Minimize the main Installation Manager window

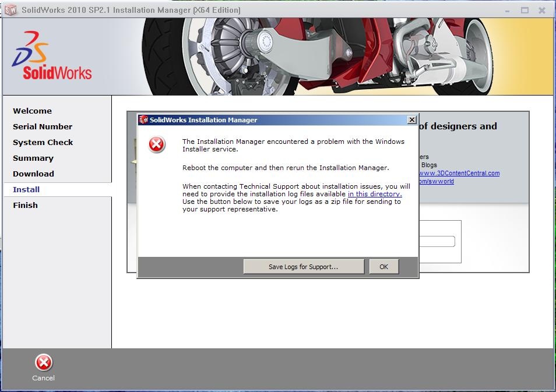pos(508,10)
